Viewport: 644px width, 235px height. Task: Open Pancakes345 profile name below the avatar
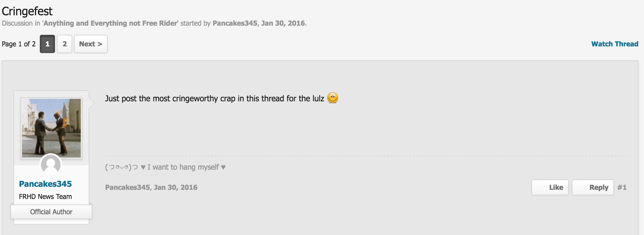(45, 184)
